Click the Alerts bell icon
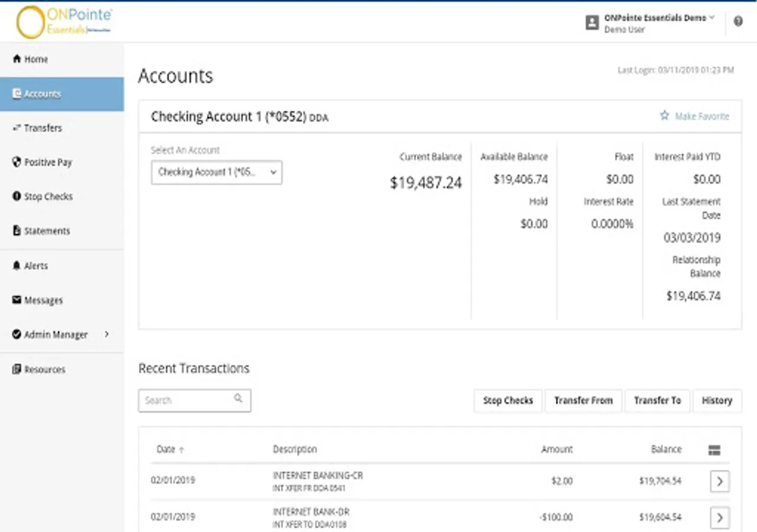Image resolution: width=757 pixels, height=532 pixels. [17, 266]
